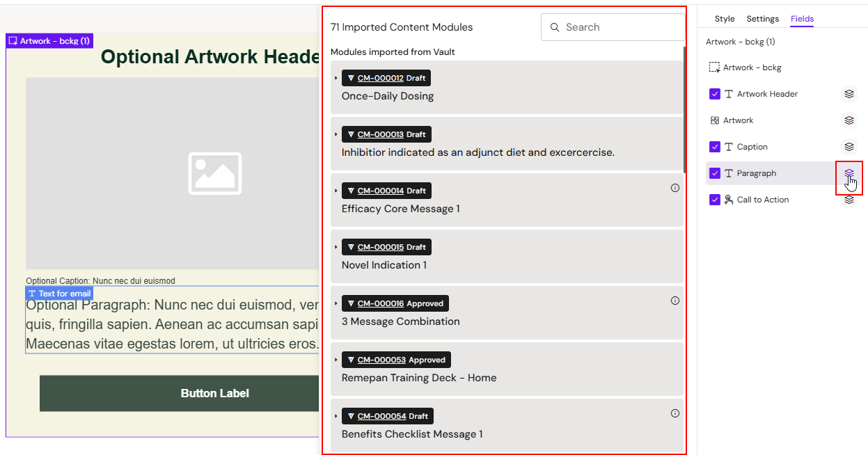Open content modules for Call to Action field
Screen dimensions: 868x455
click(x=849, y=200)
